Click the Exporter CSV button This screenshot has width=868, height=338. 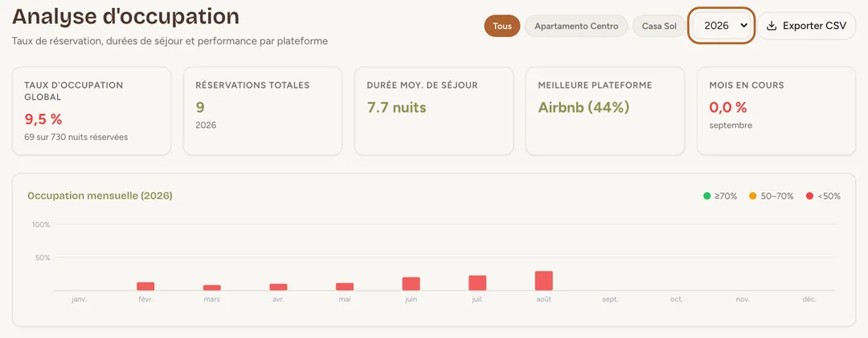click(x=806, y=26)
